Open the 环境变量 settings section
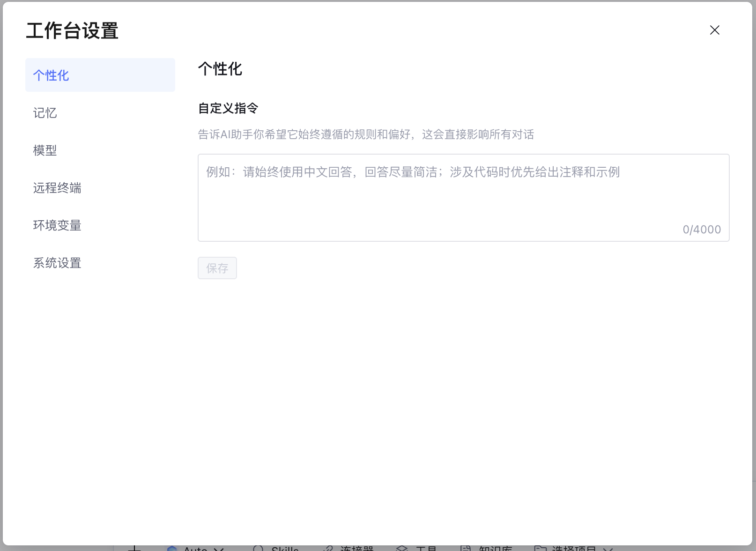 (100, 225)
